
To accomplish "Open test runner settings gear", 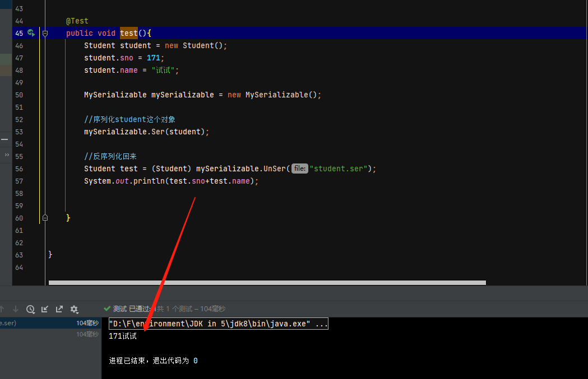I will click(74, 309).
